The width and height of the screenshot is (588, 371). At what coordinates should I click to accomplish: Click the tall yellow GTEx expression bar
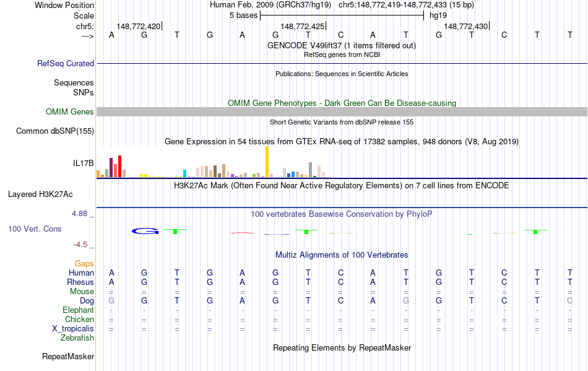(267, 162)
